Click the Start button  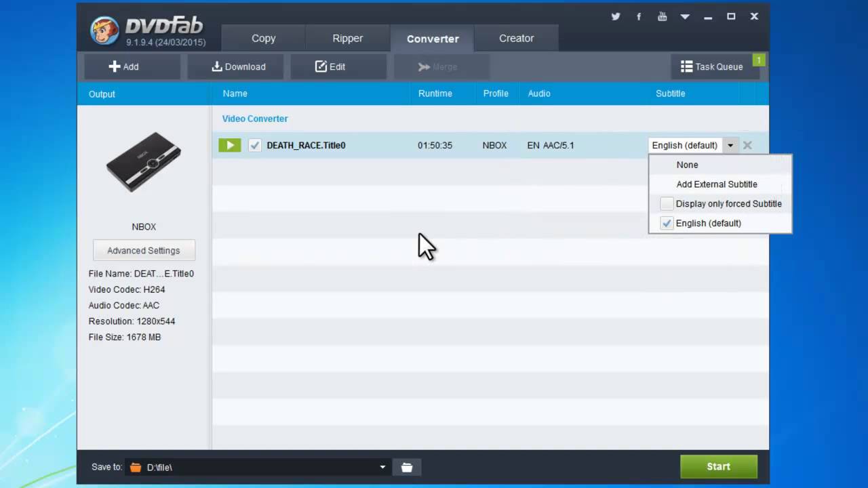pos(719,466)
